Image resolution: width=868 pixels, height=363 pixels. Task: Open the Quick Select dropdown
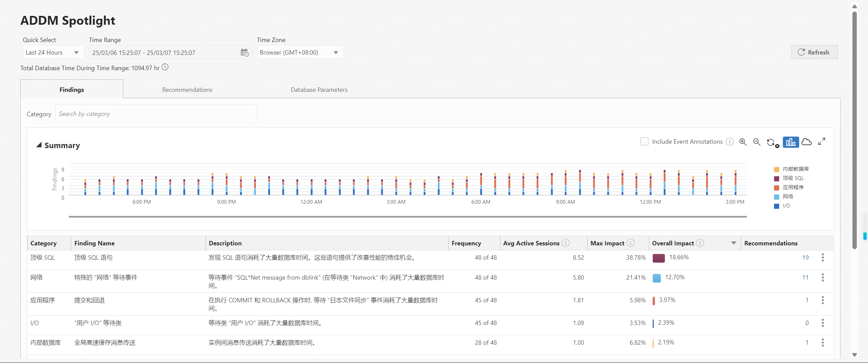53,53
